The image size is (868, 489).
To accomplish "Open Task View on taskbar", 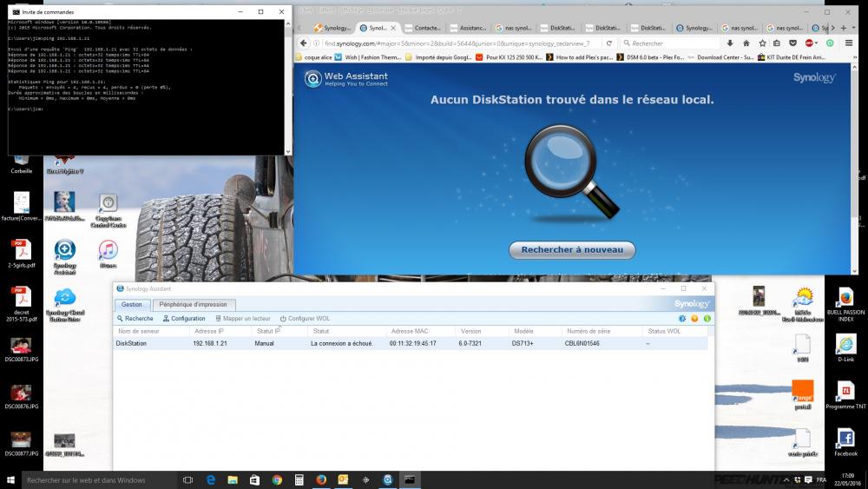I will pos(187,480).
